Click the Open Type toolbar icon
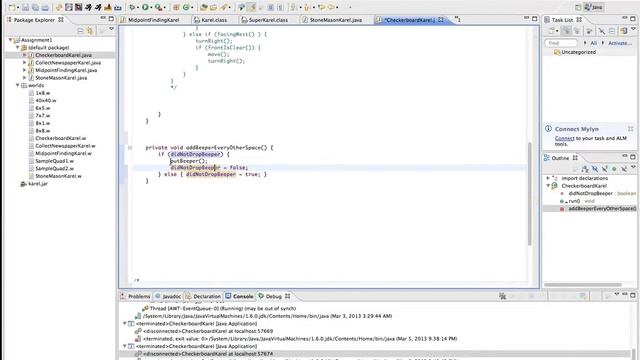 click(x=203, y=7)
